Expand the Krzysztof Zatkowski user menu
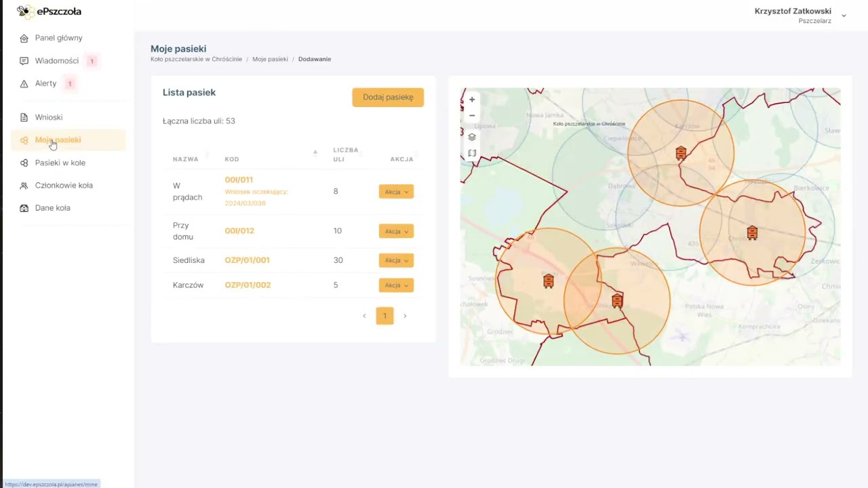This screenshot has height=488, width=868. (844, 16)
